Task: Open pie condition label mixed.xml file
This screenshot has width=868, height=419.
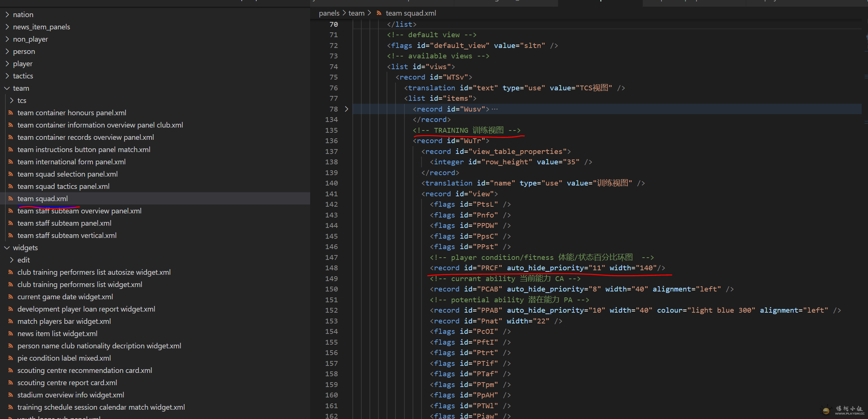Action: pos(64,358)
